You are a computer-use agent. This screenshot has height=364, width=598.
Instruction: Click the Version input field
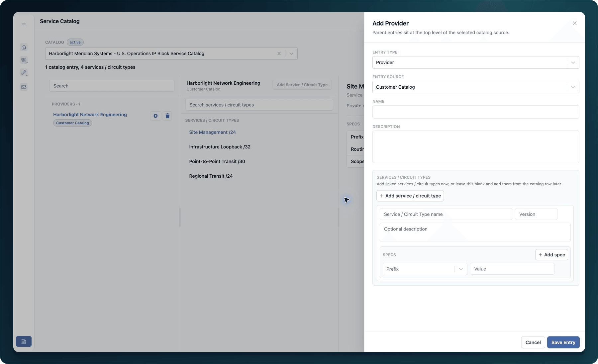pos(536,214)
